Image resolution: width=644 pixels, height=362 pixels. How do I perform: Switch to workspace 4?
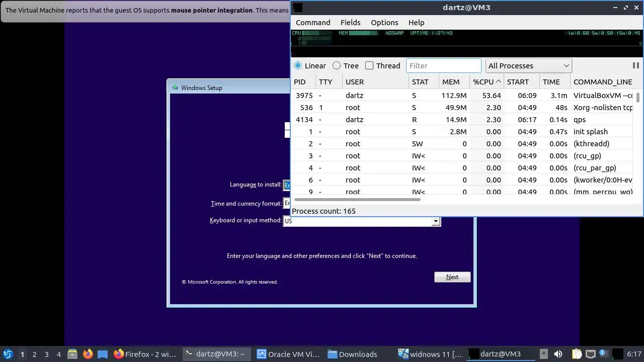[58, 354]
